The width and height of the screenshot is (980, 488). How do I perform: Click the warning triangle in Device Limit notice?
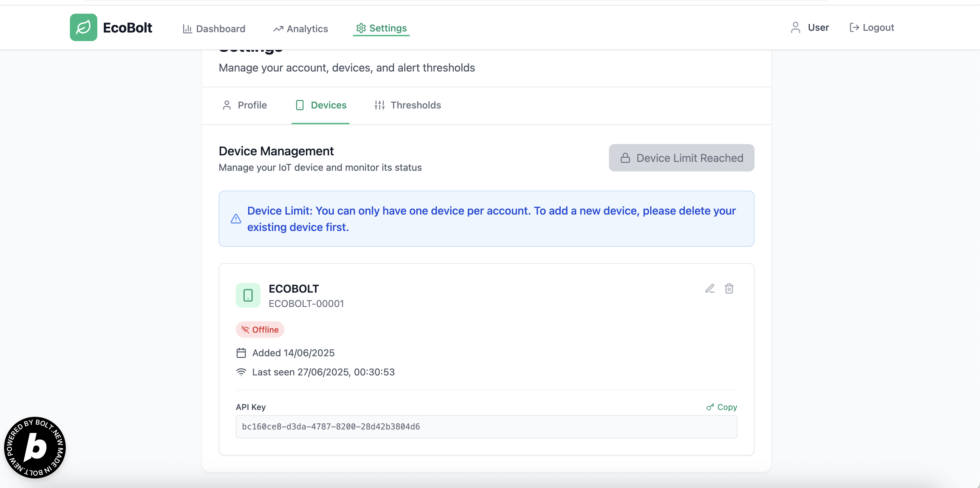236,219
